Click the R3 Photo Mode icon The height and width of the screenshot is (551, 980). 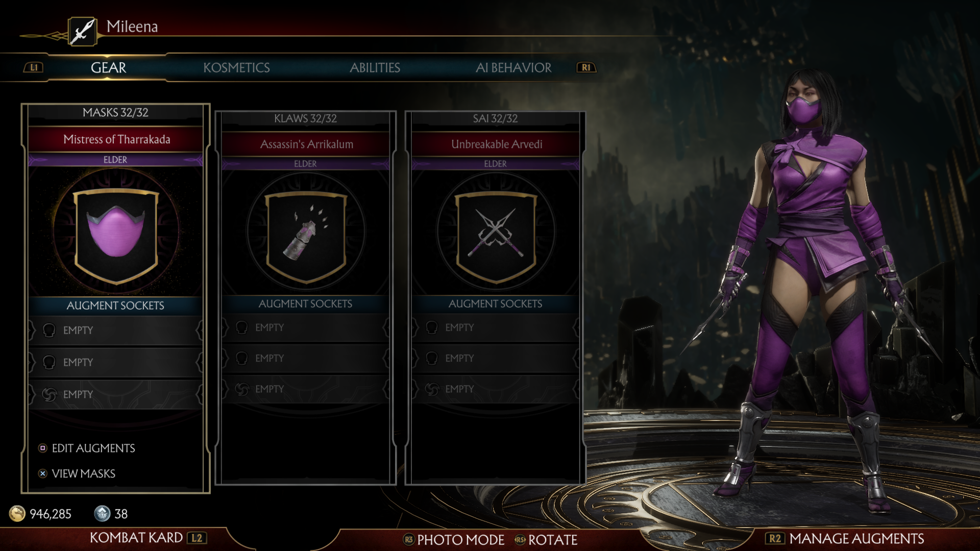tap(409, 539)
